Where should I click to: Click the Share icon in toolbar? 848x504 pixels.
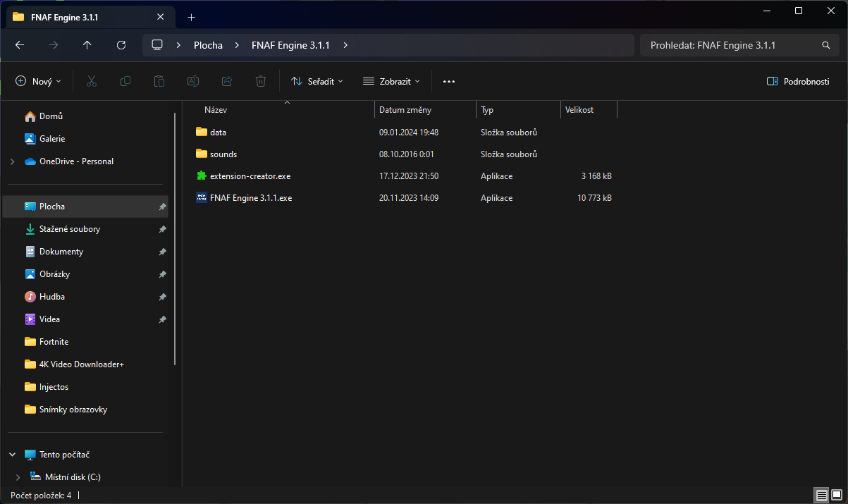pos(226,81)
